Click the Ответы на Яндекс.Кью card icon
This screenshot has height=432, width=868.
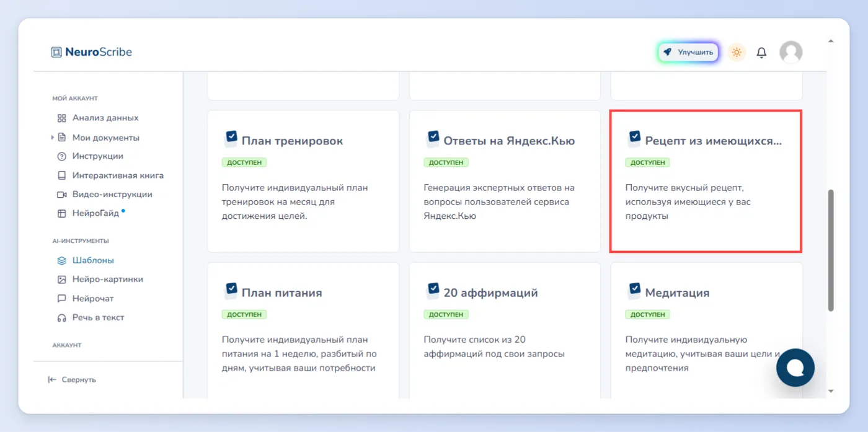point(432,138)
